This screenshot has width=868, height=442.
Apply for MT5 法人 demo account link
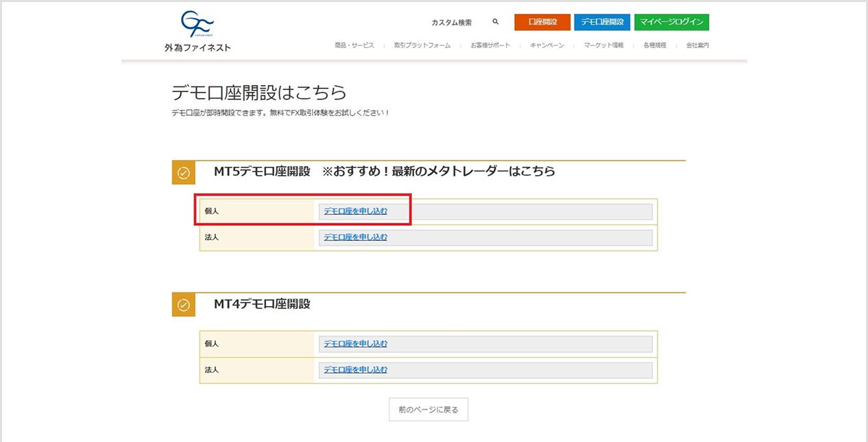pyautogui.click(x=355, y=237)
